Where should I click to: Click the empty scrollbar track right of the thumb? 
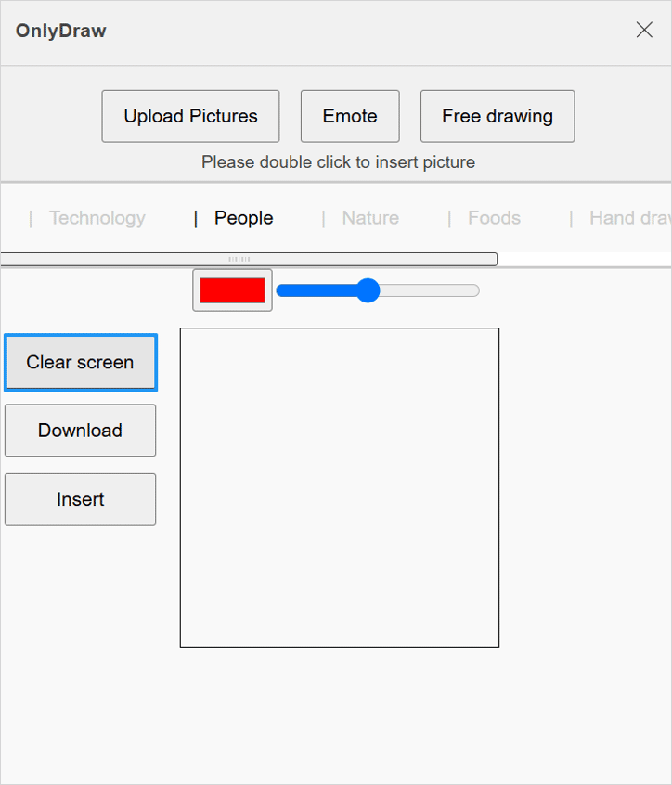click(585, 259)
